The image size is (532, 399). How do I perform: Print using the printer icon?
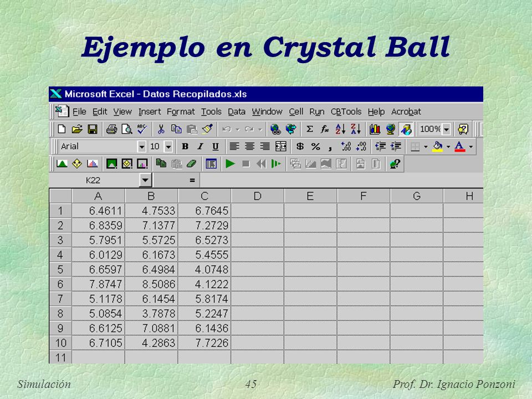[x=111, y=129]
